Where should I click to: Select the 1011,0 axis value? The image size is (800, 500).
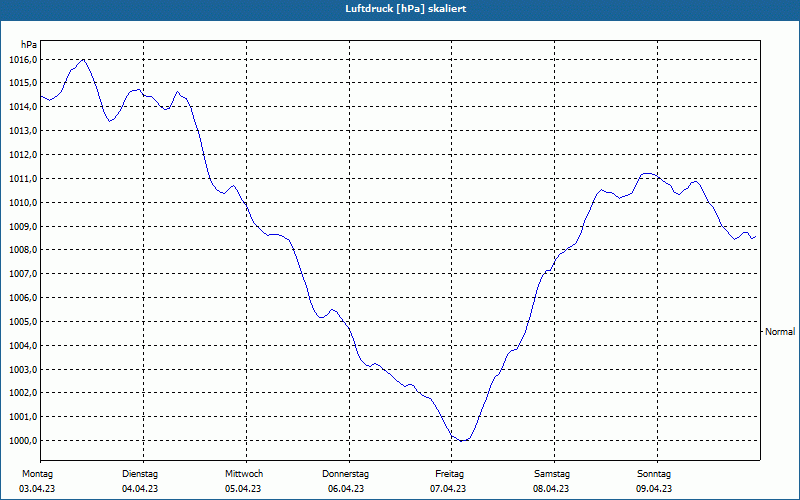[x=23, y=179]
